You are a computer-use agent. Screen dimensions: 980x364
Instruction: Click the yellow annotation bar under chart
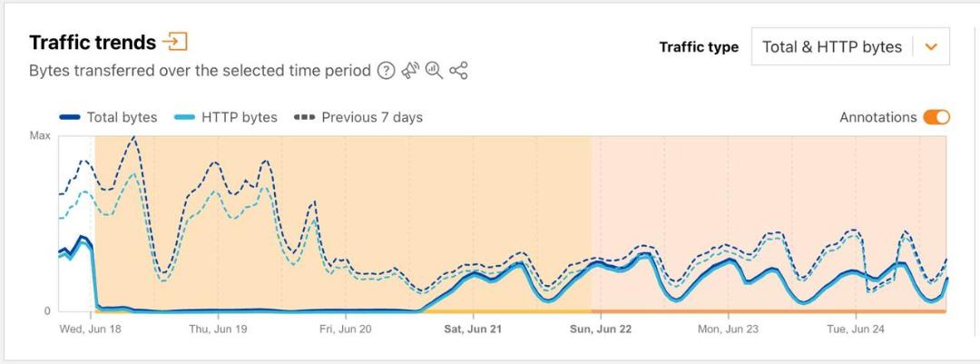coord(342,310)
